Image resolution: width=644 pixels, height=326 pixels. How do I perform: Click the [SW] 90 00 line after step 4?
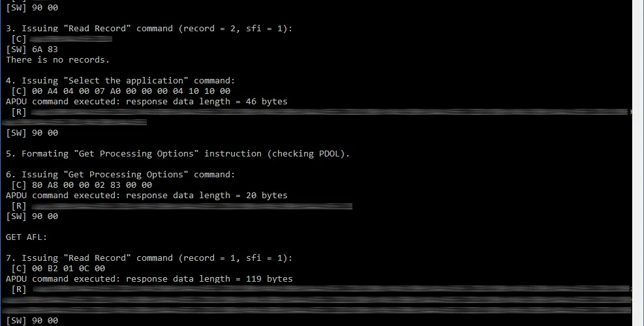[x=31, y=132]
